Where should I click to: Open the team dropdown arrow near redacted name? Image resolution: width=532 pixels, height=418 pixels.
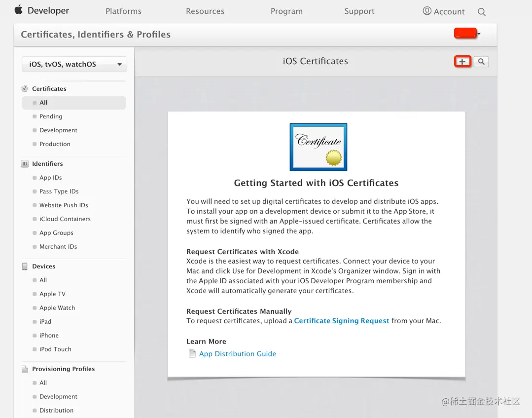click(479, 34)
